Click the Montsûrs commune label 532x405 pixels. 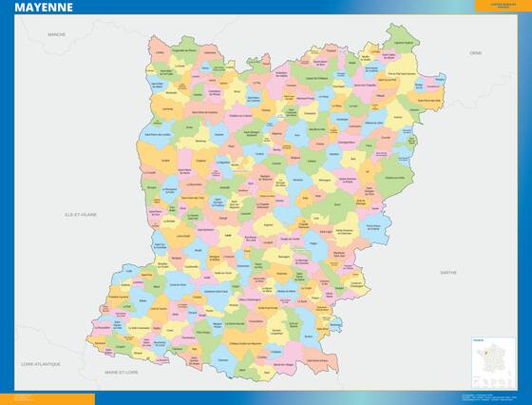(297, 180)
